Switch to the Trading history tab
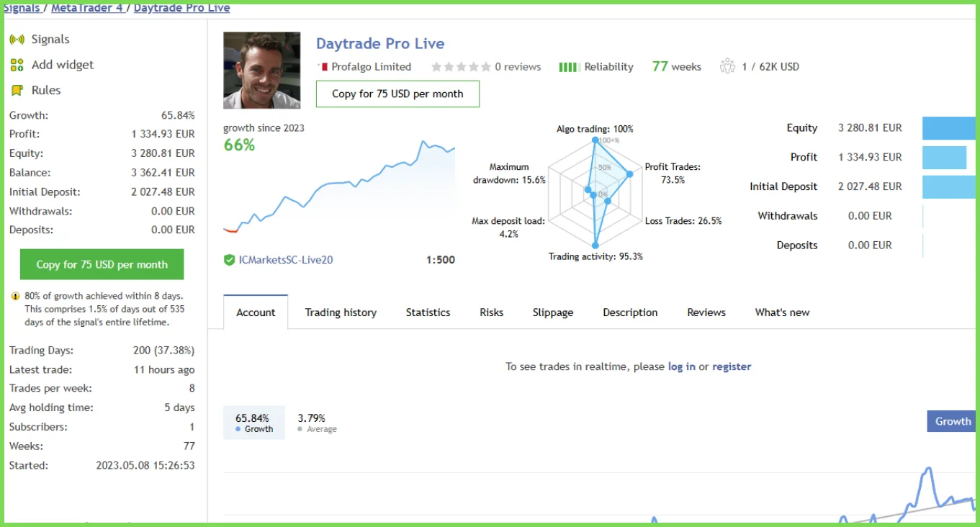980x527 pixels. pyautogui.click(x=341, y=312)
